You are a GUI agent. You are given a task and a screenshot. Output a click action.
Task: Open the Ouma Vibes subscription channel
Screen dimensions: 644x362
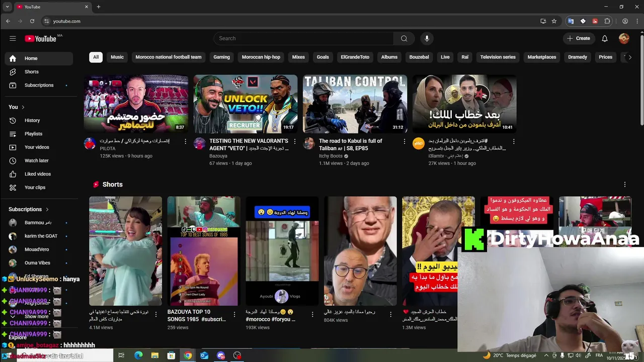point(39,263)
